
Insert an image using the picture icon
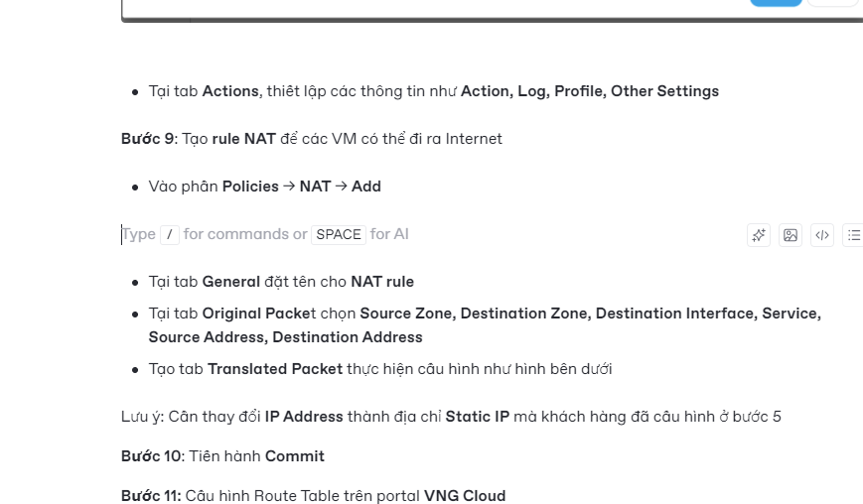click(791, 235)
